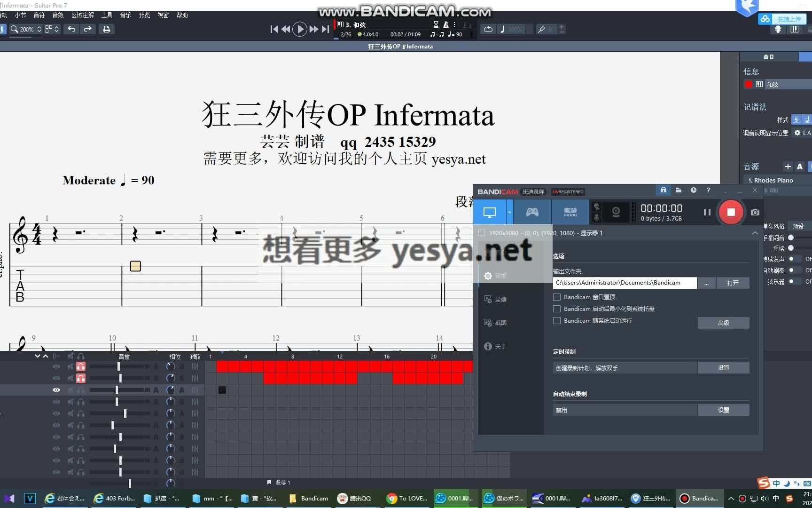Click the browse '...' output folder button

(706, 283)
